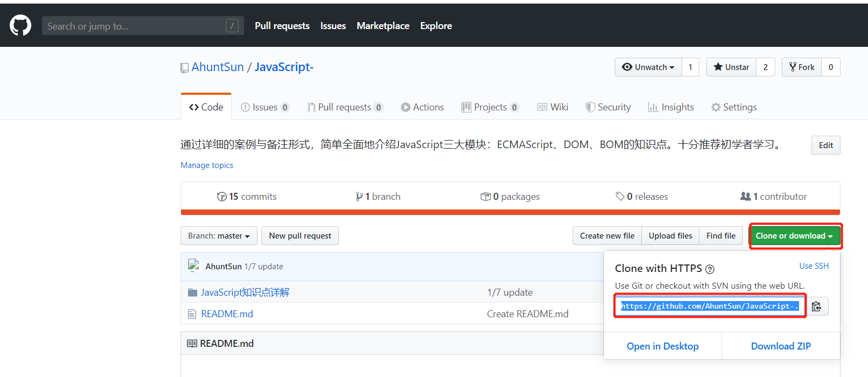
Task: Click Download ZIP
Action: [x=781, y=346]
